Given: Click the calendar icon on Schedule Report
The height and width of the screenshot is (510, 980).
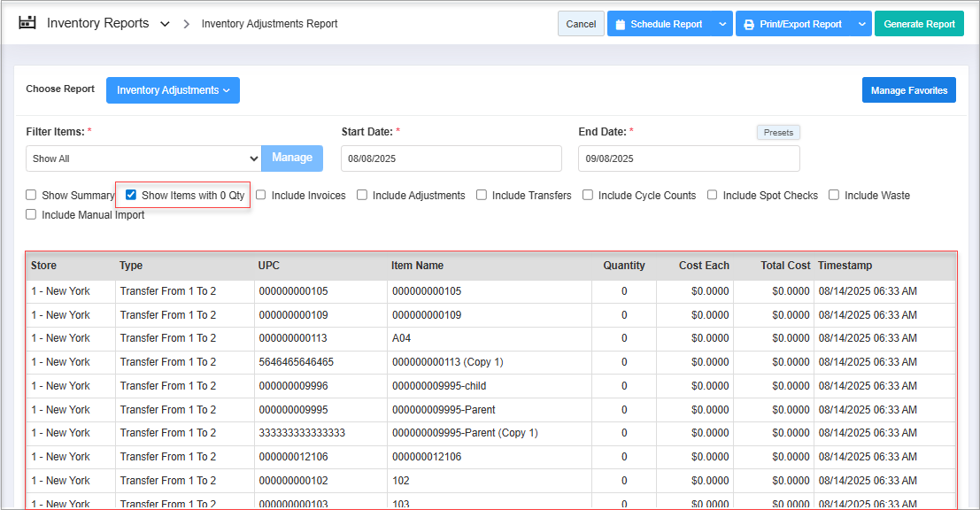Looking at the screenshot, I should (x=621, y=24).
